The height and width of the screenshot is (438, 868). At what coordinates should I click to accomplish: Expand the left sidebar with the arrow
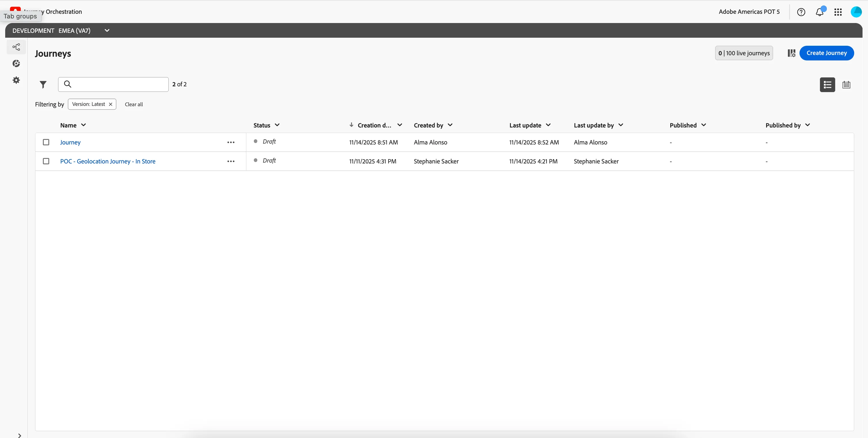(x=20, y=435)
